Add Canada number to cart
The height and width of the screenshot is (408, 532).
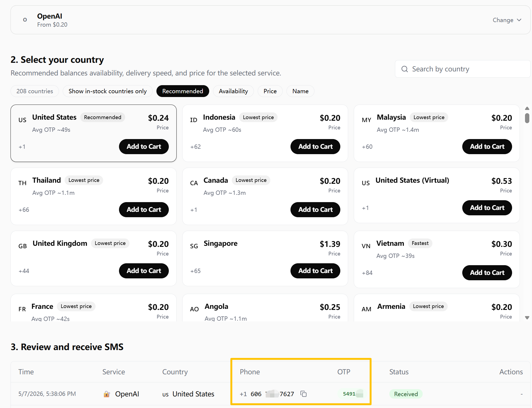[315, 210]
